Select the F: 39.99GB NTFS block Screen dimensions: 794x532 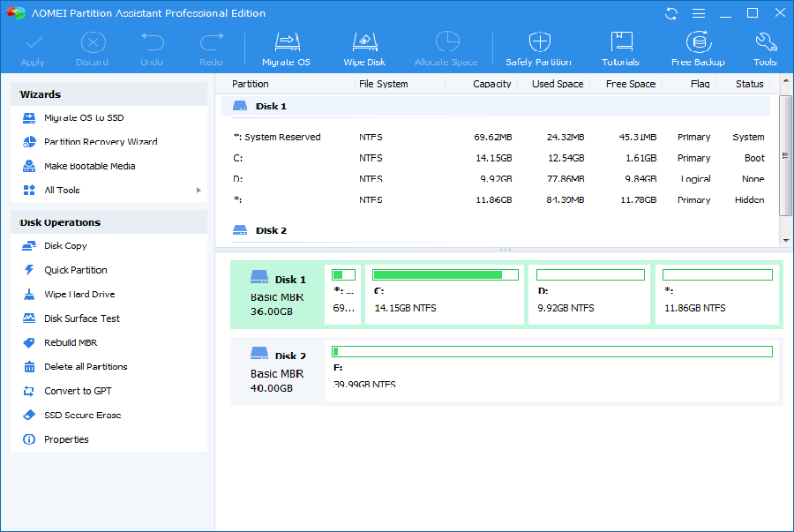552,371
